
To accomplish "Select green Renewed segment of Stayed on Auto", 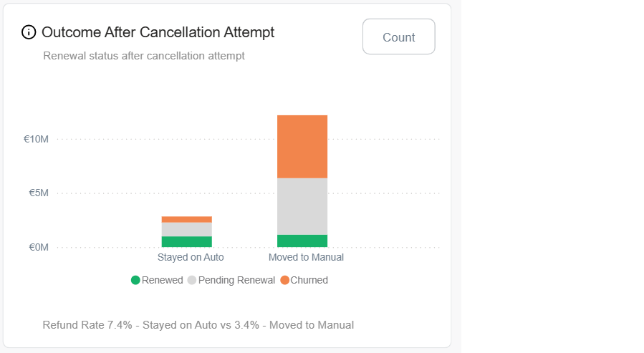I will pyautogui.click(x=187, y=242).
